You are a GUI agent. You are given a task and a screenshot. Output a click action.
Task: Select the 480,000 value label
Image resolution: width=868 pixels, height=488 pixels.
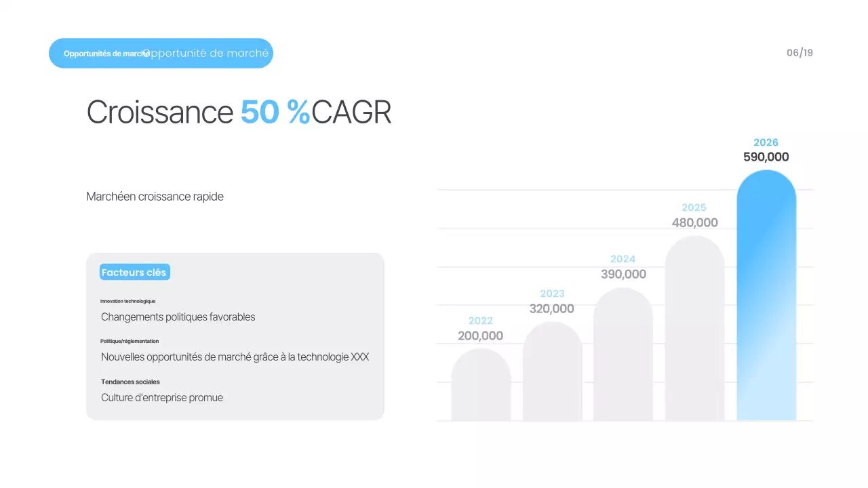(x=694, y=222)
